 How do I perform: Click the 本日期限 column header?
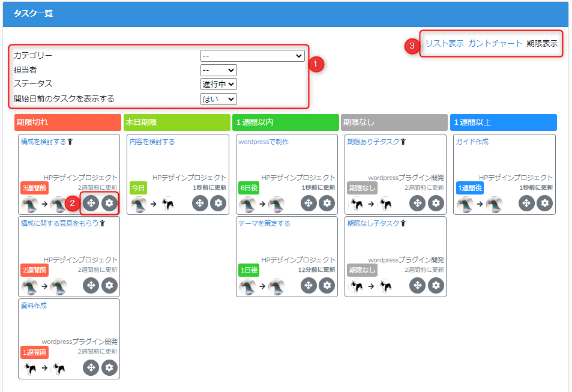[x=177, y=122]
